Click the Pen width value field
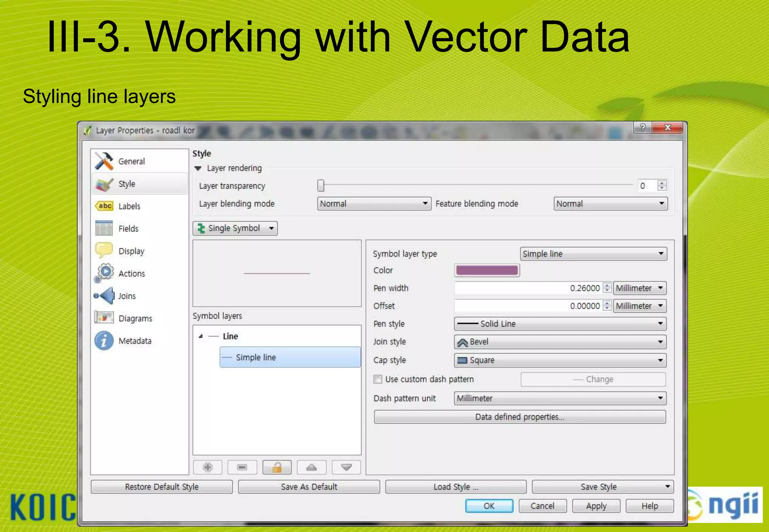The height and width of the screenshot is (532, 769). 528,288
